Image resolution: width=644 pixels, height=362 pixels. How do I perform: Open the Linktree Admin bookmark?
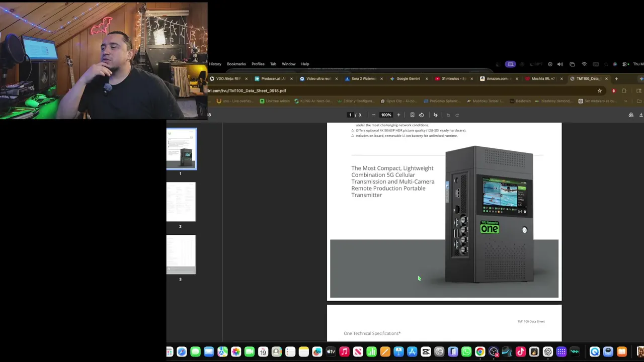[x=275, y=101]
